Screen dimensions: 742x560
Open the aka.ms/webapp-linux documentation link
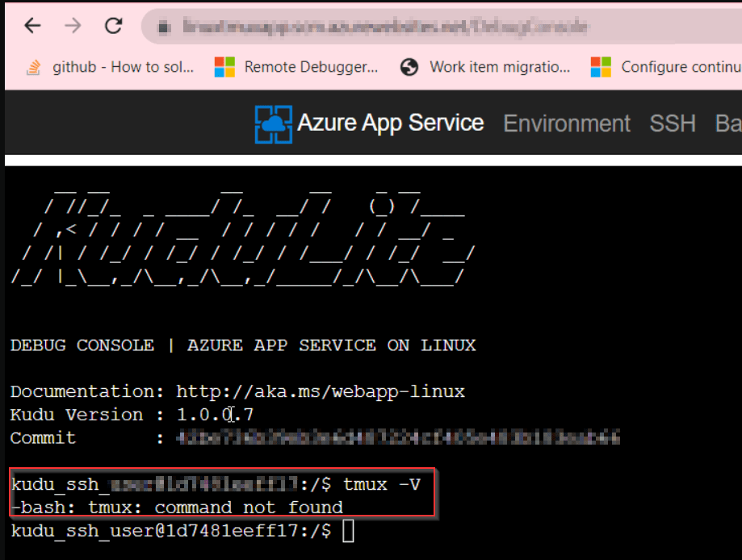pos(319,391)
